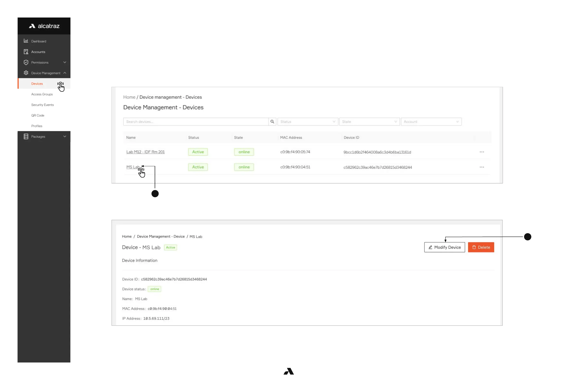Viewport: 588px width, 380px height.
Task: Open the Status filter dropdown
Action: [308, 122]
